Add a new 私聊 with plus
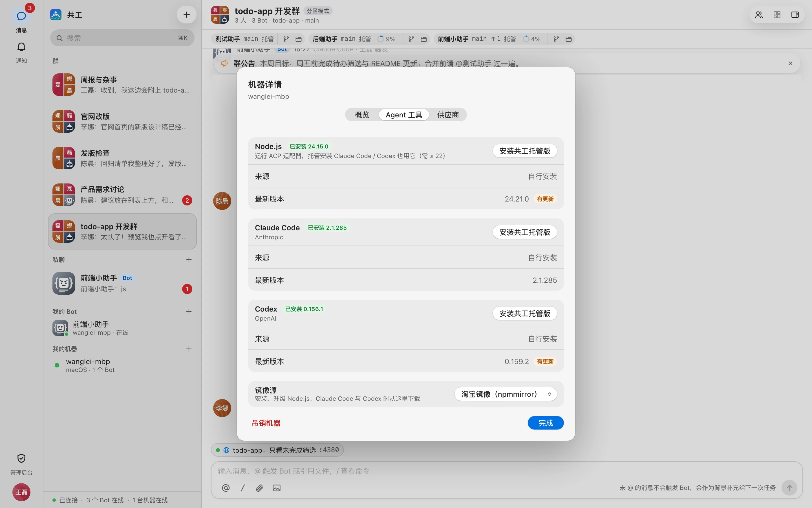The height and width of the screenshot is (508, 812). [x=189, y=260]
